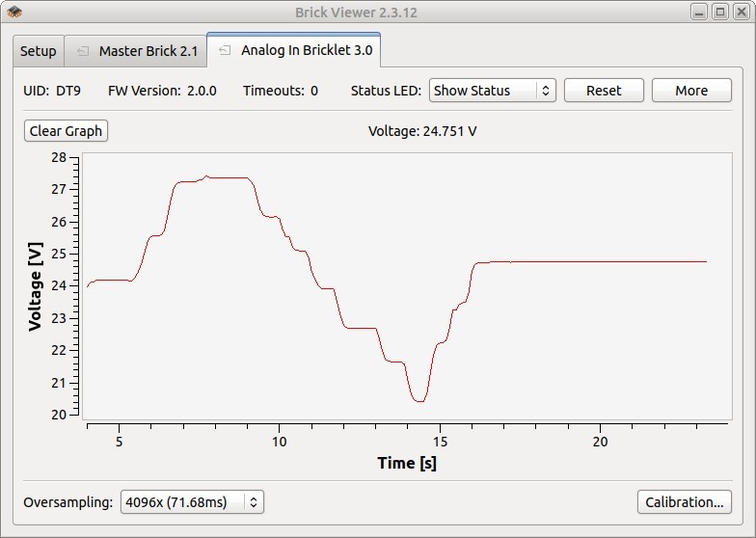Image resolution: width=756 pixels, height=538 pixels.
Task: Open the Calibration... dialog
Action: (685, 502)
